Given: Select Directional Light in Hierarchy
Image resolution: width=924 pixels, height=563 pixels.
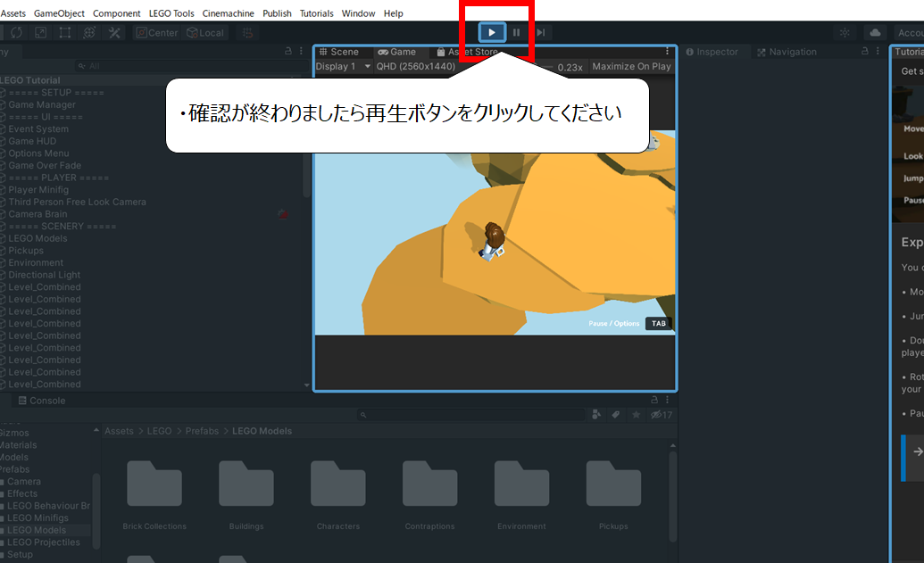Looking at the screenshot, I should tap(45, 275).
